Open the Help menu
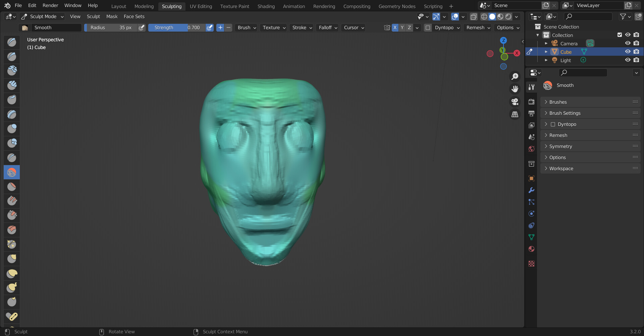The height and width of the screenshot is (336, 644). [93, 5]
